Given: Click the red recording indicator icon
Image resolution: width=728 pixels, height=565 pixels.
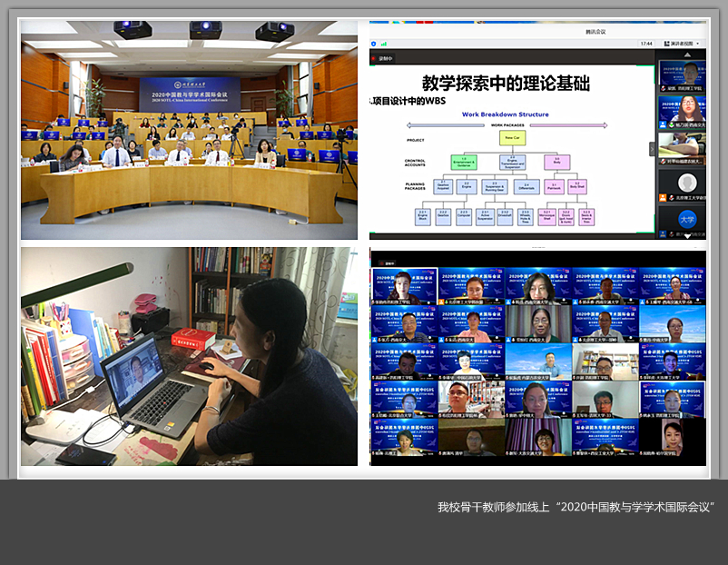Looking at the screenshot, I should (374, 56).
